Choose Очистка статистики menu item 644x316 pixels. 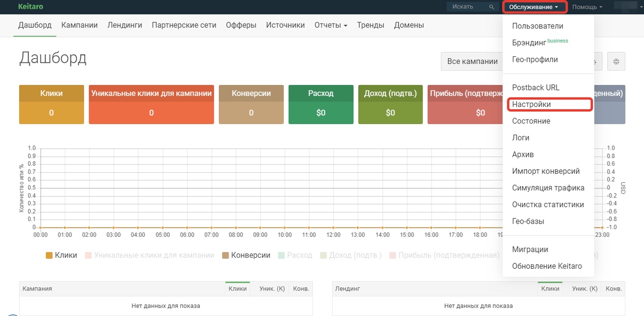click(548, 204)
